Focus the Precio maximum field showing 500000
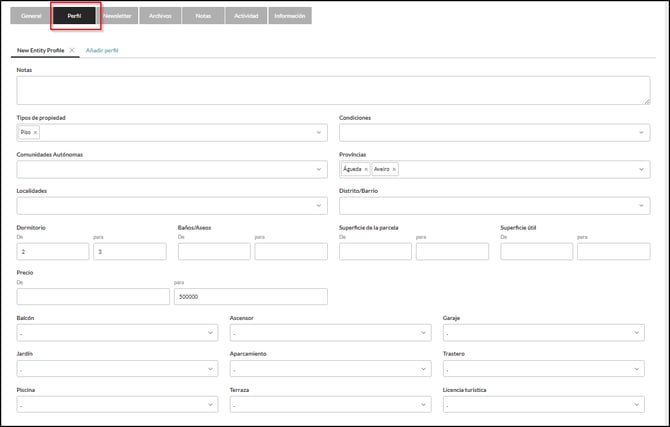 coord(251,297)
